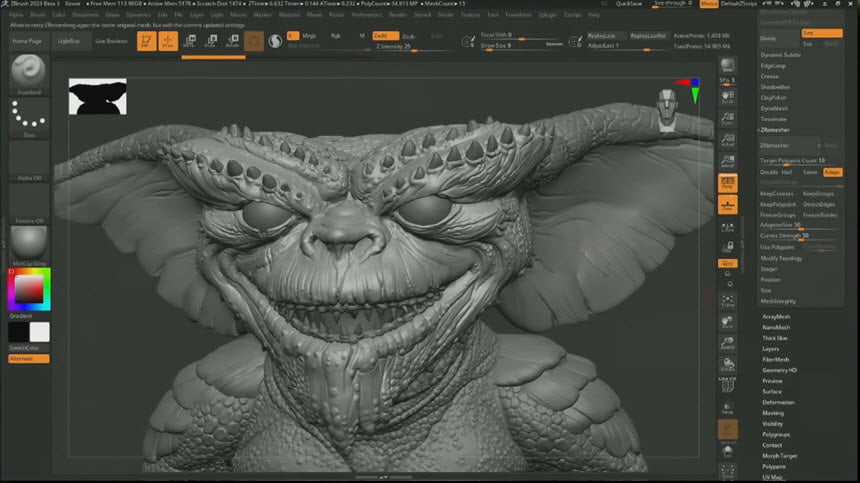Pick a color in the color picker

click(x=29, y=289)
